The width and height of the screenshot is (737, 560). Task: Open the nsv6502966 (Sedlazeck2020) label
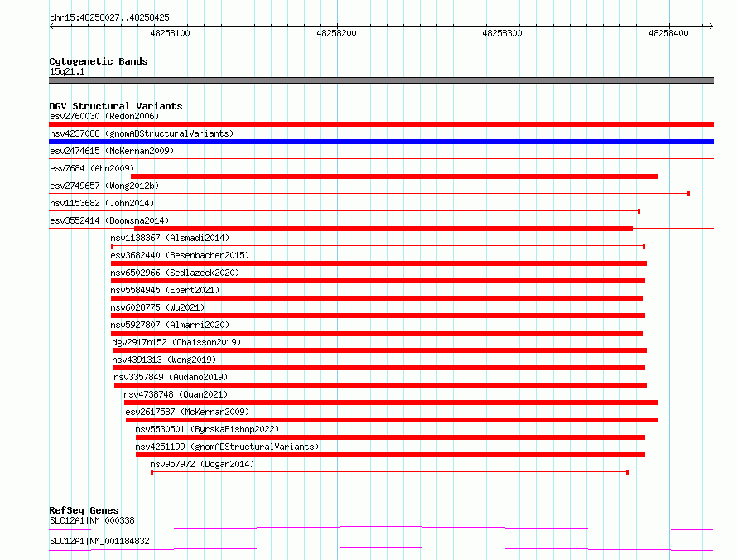point(175,273)
